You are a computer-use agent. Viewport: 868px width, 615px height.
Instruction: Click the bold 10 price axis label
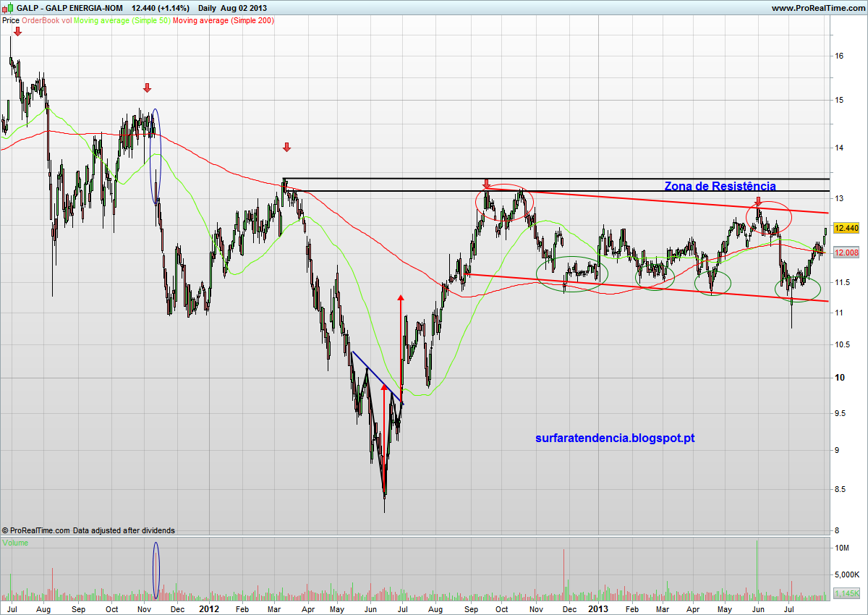click(839, 378)
